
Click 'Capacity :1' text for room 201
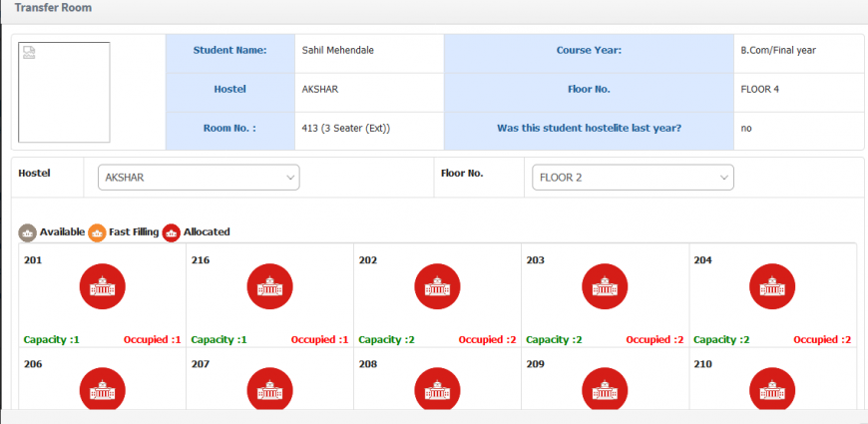tap(52, 340)
